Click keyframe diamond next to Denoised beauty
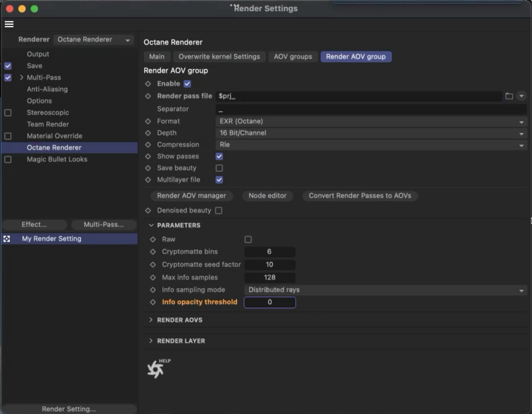Screen dimensions: 532x414 coord(148,210)
